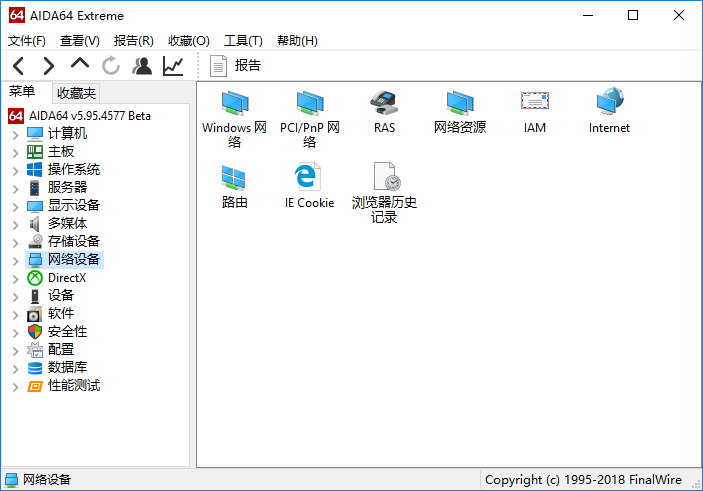Switch to the 收藏夹 tab
This screenshot has height=491, width=703.
(x=76, y=93)
